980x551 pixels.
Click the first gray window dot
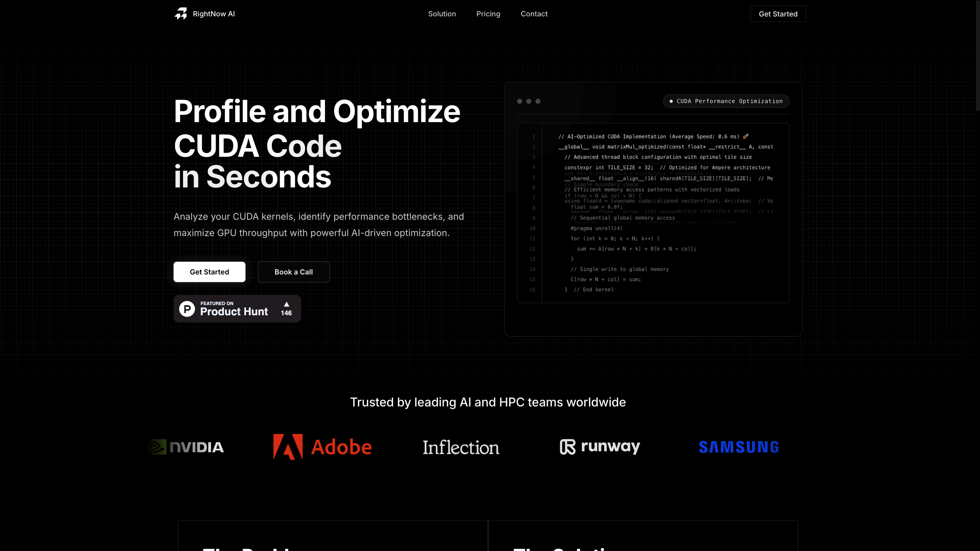(x=519, y=101)
